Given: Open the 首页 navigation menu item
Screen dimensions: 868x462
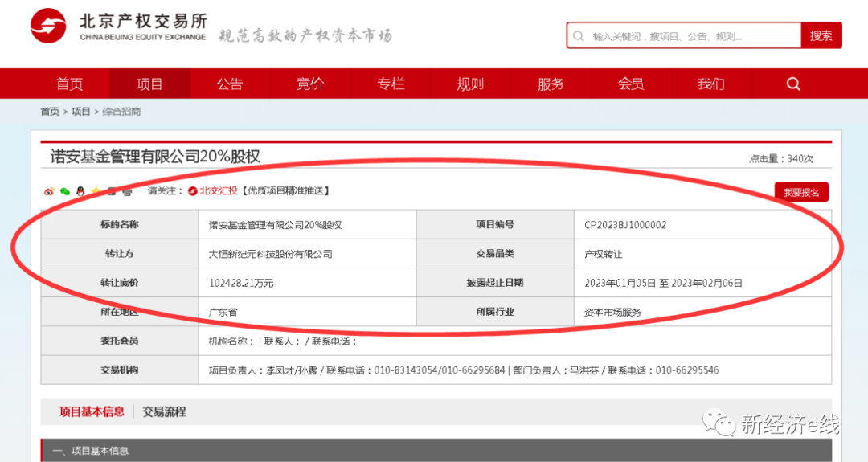Looking at the screenshot, I should pyautogui.click(x=69, y=84).
